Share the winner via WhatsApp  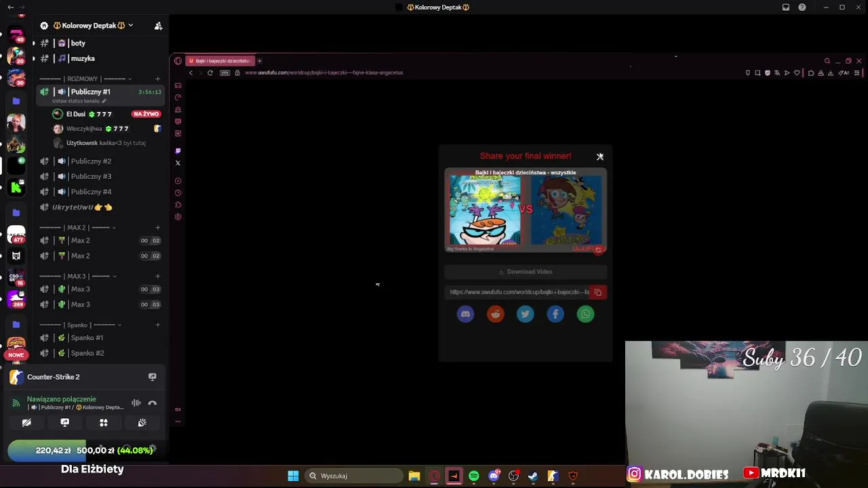point(585,314)
